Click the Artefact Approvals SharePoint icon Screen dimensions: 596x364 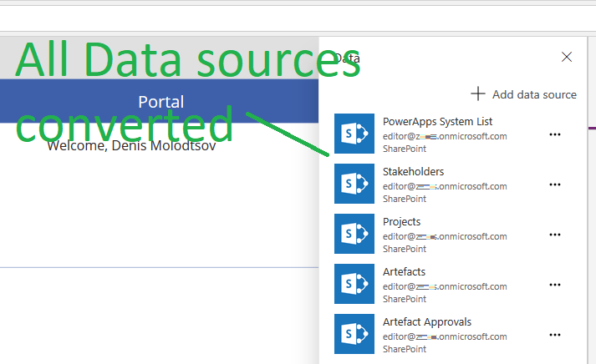click(x=354, y=334)
